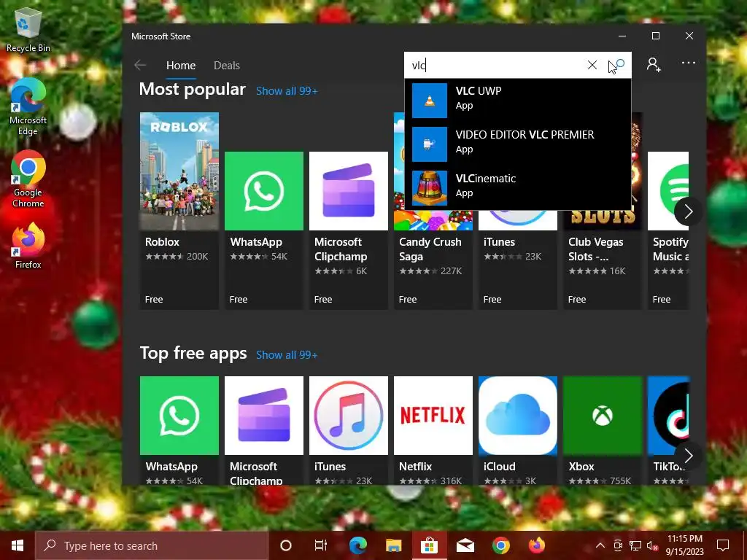Select VLC UWP app suggestion

click(518, 101)
